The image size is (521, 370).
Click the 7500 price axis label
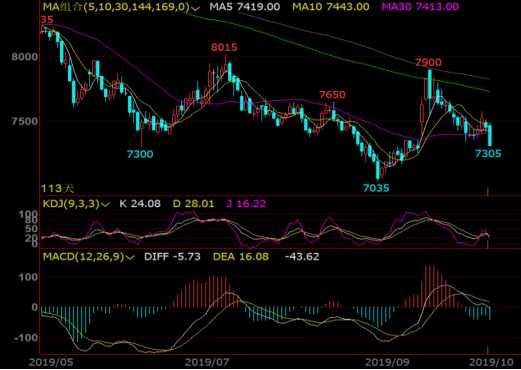(25, 121)
